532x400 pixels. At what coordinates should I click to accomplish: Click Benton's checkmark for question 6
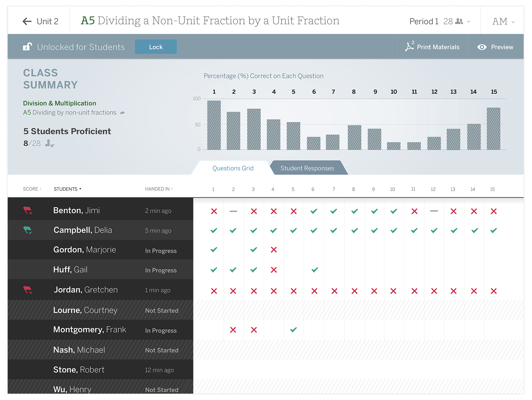click(314, 211)
